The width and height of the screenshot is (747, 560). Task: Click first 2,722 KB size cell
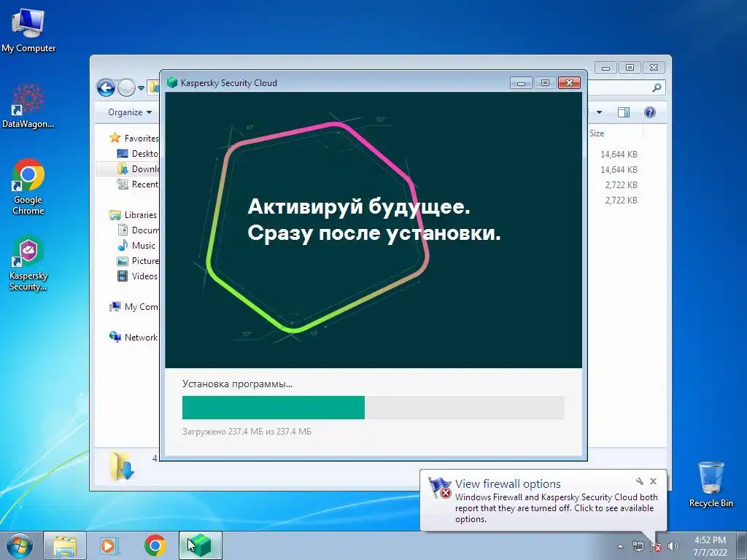coord(621,184)
